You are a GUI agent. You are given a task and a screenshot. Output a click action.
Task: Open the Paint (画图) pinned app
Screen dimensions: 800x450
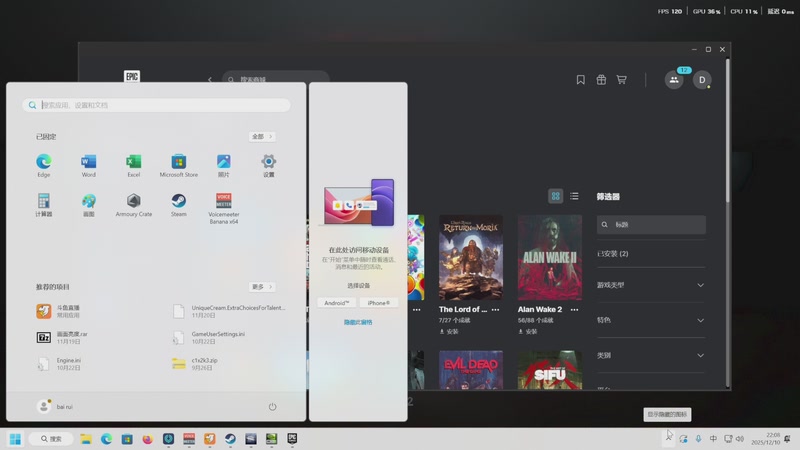[89, 205]
